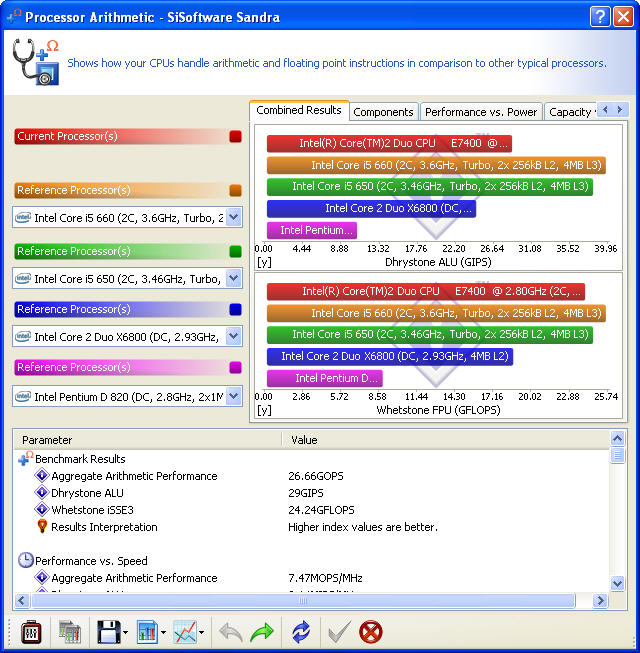
Task: Toggle the magenta Reference Processor swatch
Action: click(235, 367)
